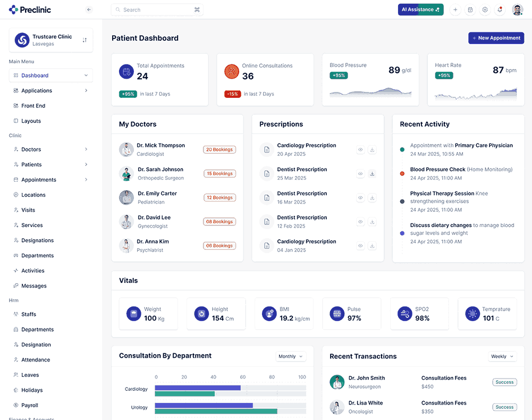Click the Trustcare Clinic logo icon
Viewport: 532px width, 420px height.
tap(22, 40)
